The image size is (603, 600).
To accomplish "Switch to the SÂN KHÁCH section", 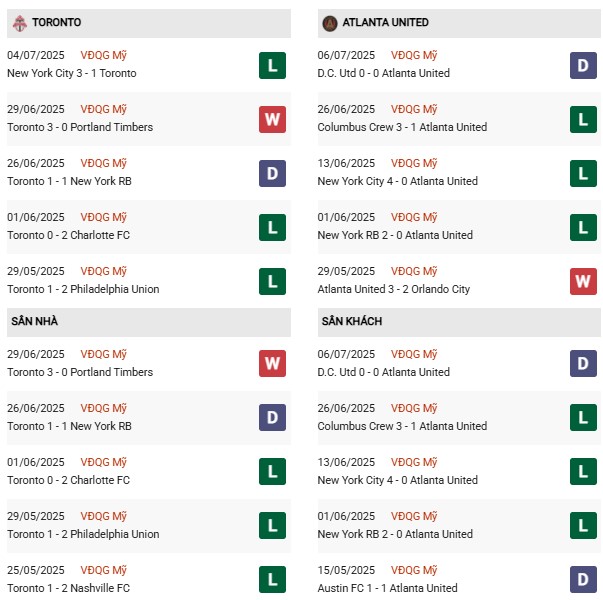I will point(352,322).
